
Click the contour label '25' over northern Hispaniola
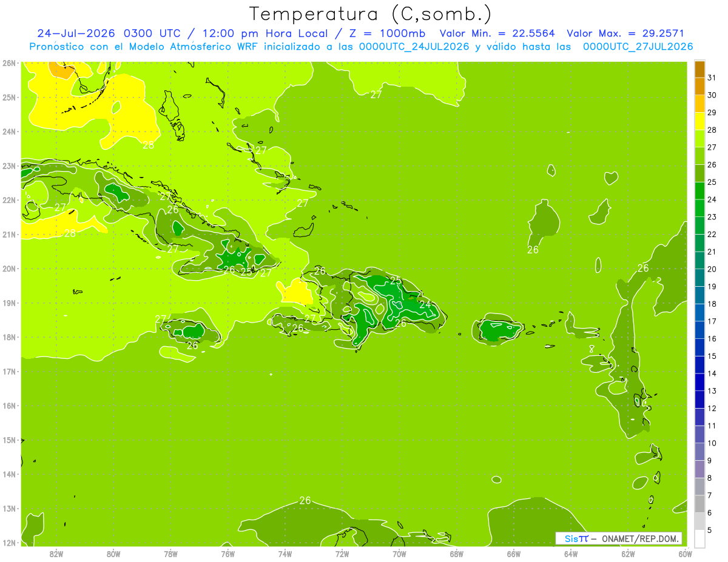[x=396, y=281]
